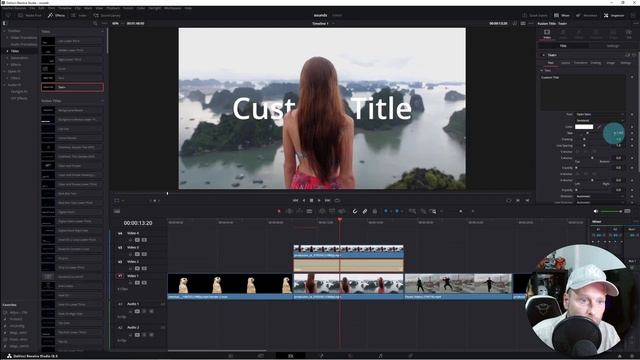
Task: Toggle the Effects library panel
Action: point(56,16)
